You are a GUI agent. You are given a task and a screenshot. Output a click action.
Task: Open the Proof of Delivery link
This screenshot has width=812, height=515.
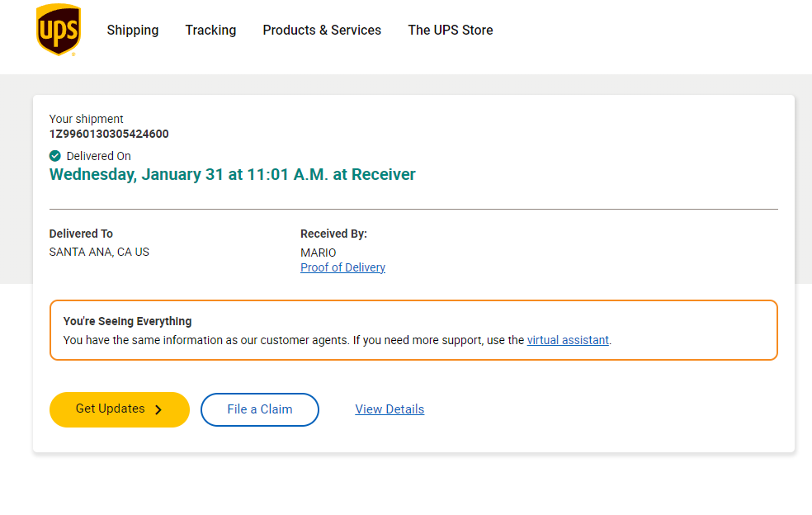click(x=342, y=267)
